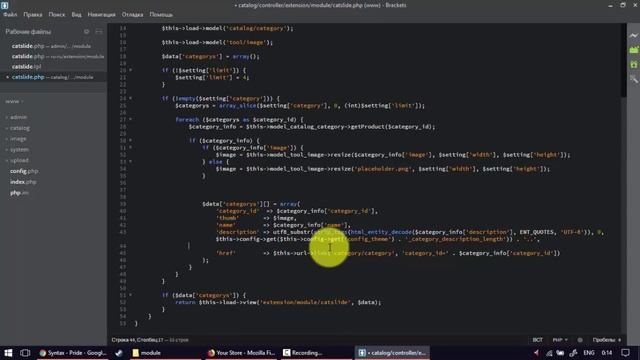Viewport: 640px width, 360px height.
Task: Select catslide.php catalog module working file
Action: click(x=53, y=77)
